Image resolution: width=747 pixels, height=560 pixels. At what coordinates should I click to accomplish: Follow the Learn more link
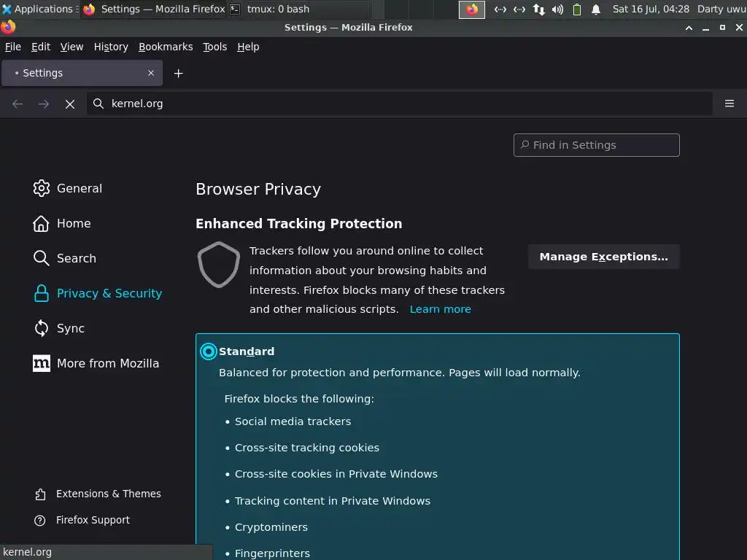tap(440, 309)
